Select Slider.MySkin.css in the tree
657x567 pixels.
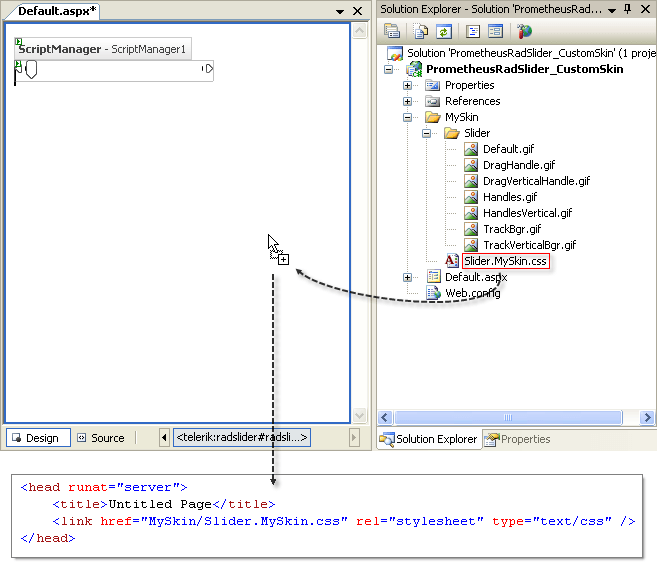505,261
